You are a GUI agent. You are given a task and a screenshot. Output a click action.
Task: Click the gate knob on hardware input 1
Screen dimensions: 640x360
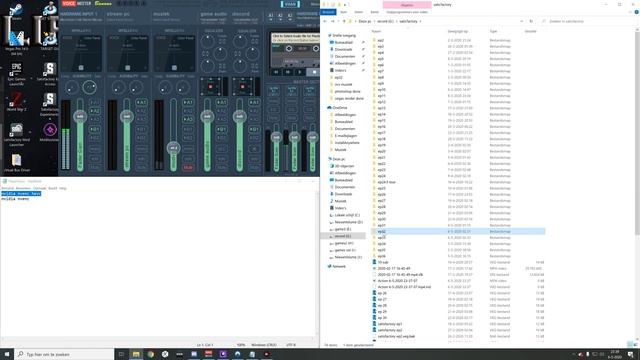(x=89, y=87)
